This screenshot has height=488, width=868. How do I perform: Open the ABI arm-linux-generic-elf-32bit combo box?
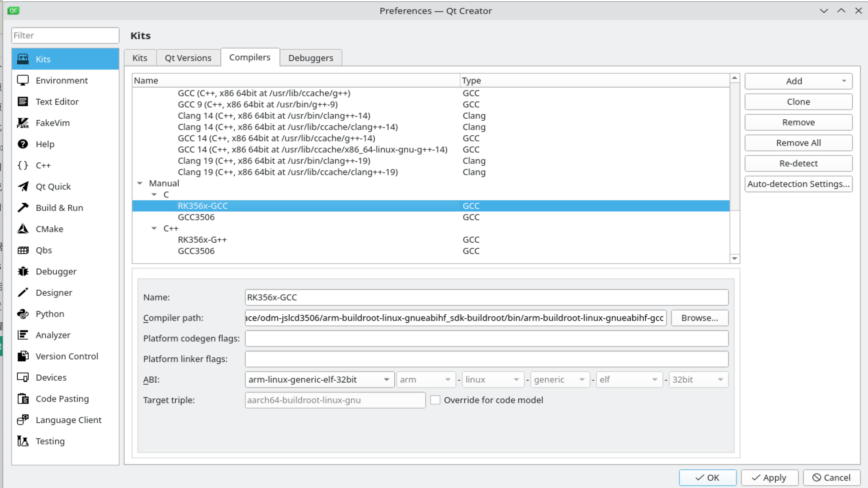[319, 380]
